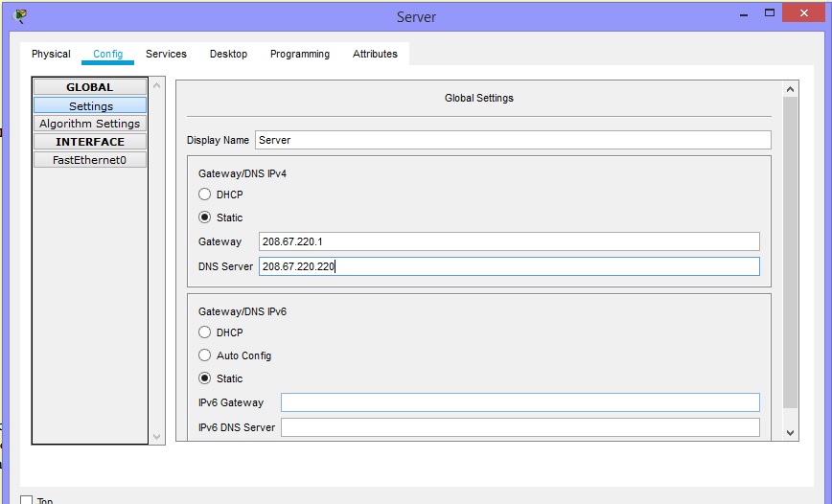This screenshot has height=504, width=832.
Task: Open the Desktop tab
Action: click(x=228, y=54)
